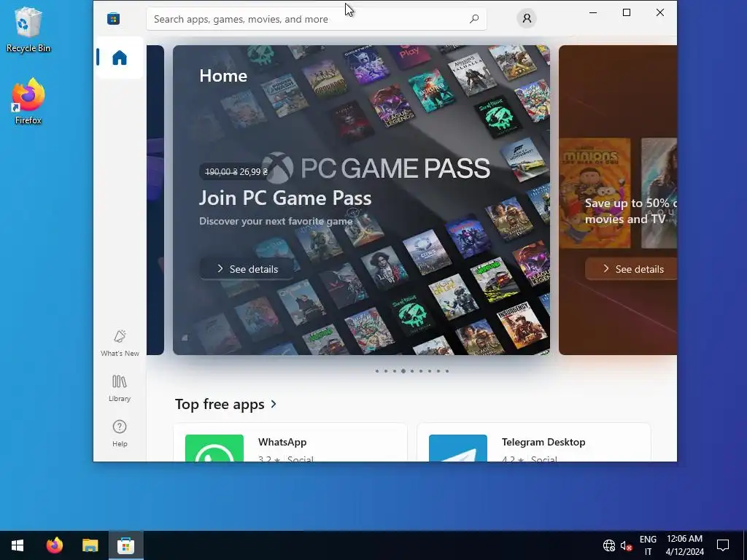Screen dimensions: 747x560
Task: Click the muted volume tray icon
Action: point(626,545)
